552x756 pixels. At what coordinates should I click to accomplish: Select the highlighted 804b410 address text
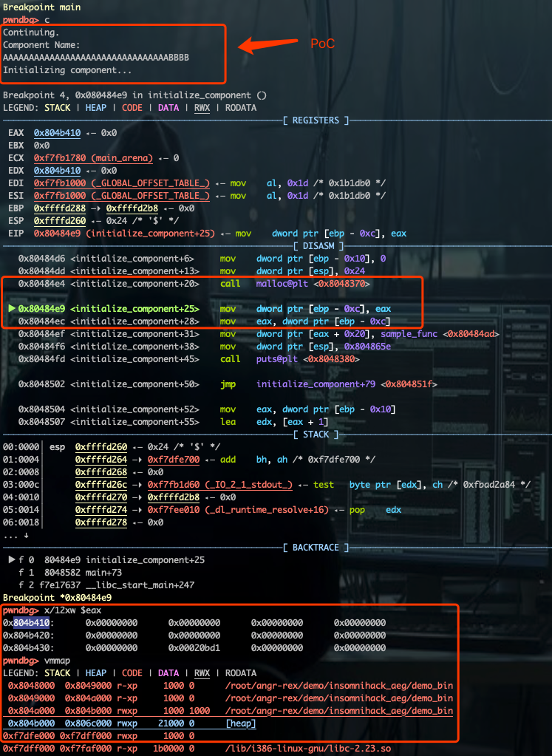31,623
